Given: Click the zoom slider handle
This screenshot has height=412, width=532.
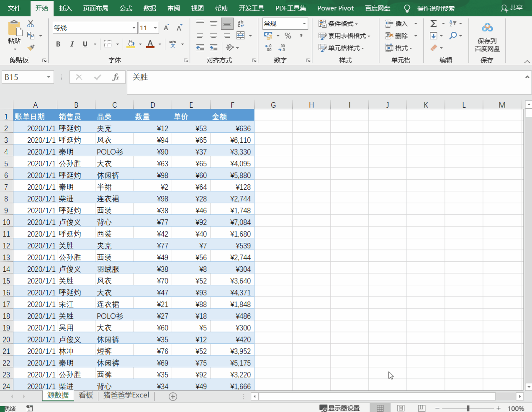Looking at the screenshot, I should pyautogui.click(x=468, y=408).
